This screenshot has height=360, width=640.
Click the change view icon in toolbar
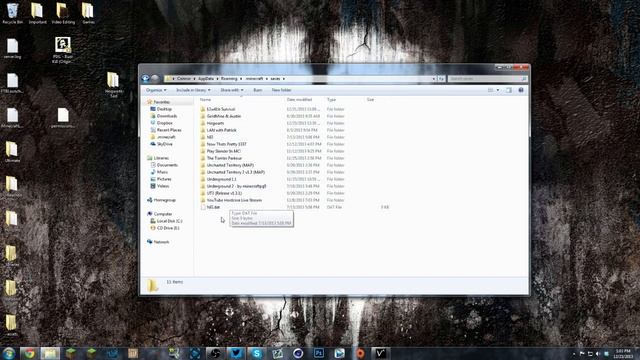click(x=491, y=90)
